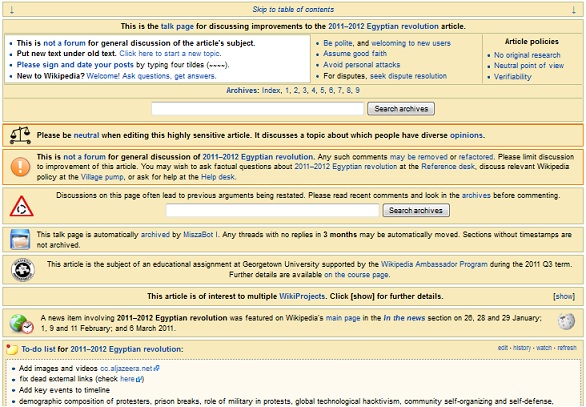The width and height of the screenshot is (586, 407).
Task: Open 'To-do list' link
Action: [38, 349]
